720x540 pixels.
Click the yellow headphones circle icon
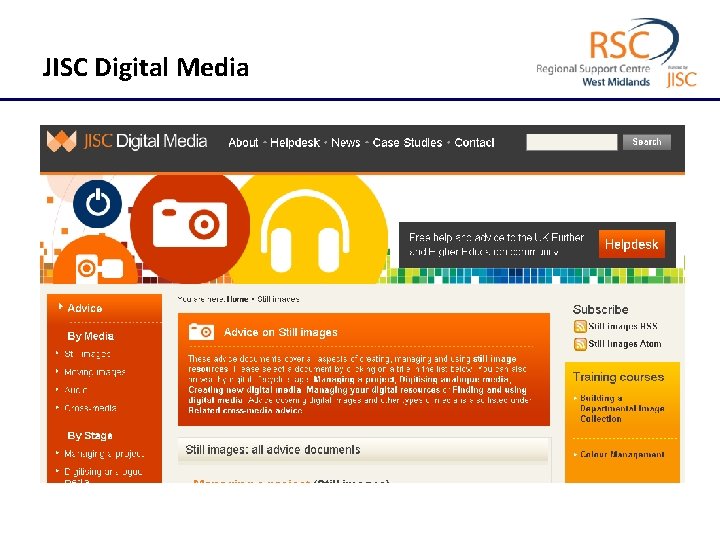(x=307, y=230)
